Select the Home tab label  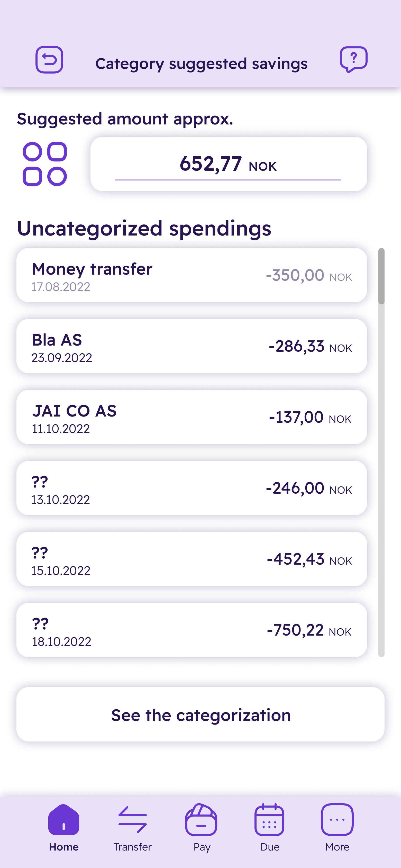click(64, 847)
